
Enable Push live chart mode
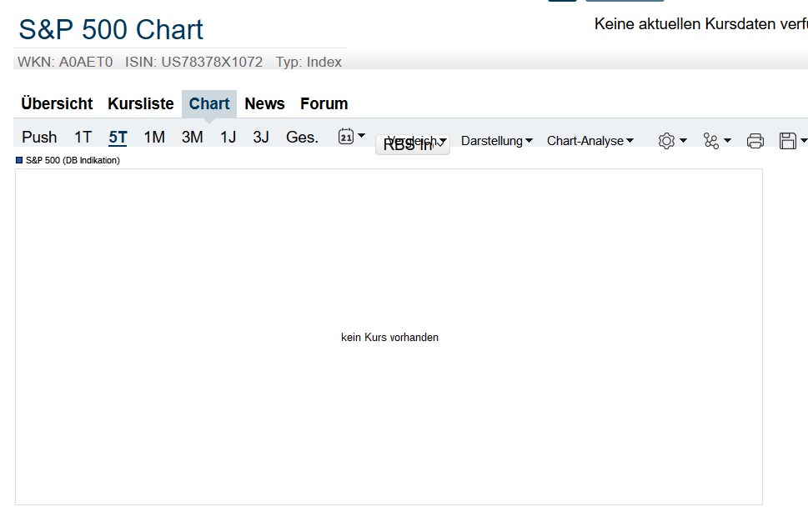point(39,137)
